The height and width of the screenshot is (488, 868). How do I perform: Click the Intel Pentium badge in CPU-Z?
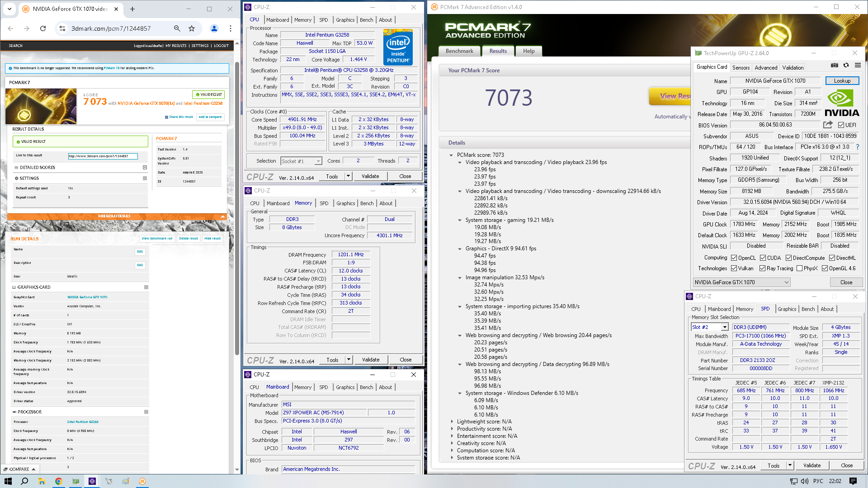click(x=398, y=47)
